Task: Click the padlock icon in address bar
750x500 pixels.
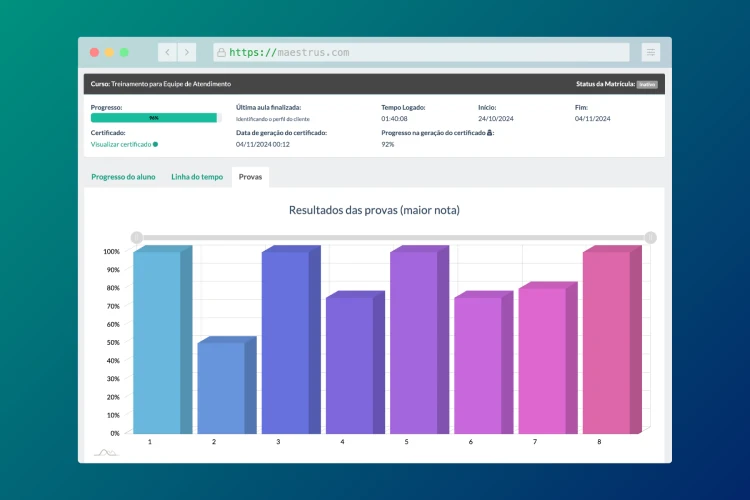Action: [x=220, y=52]
